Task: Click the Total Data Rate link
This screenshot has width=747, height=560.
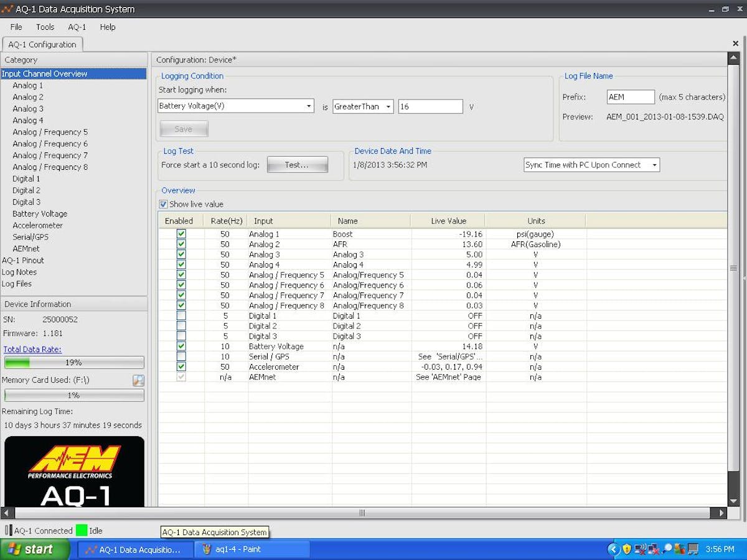Action: point(32,350)
